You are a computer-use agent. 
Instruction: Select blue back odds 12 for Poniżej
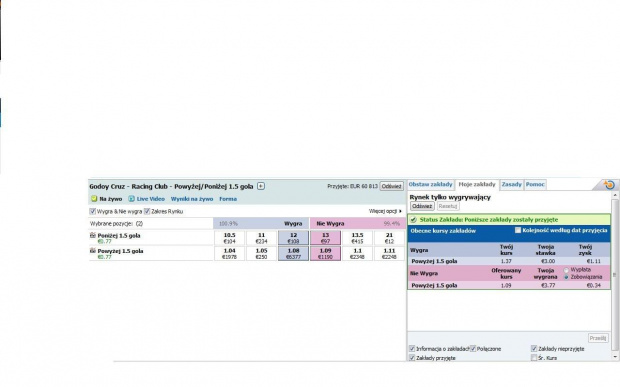[x=293, y=238]
